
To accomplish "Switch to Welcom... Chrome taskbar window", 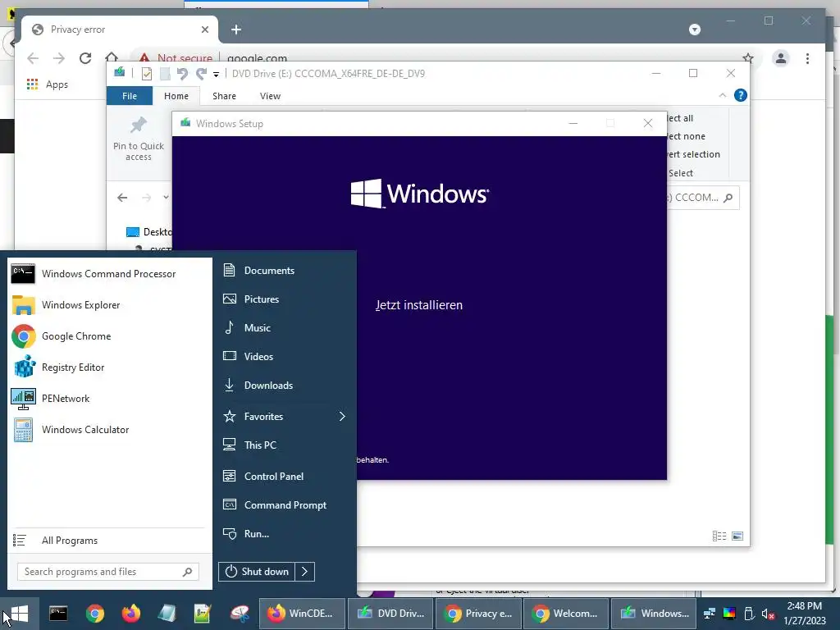I will (x=566, y=614).
